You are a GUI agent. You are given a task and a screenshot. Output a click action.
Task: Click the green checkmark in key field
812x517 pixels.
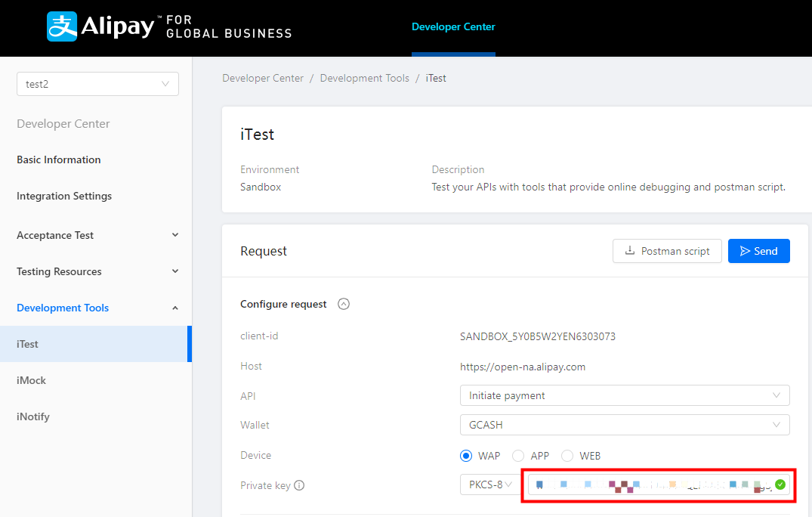[x=780, y=484]
